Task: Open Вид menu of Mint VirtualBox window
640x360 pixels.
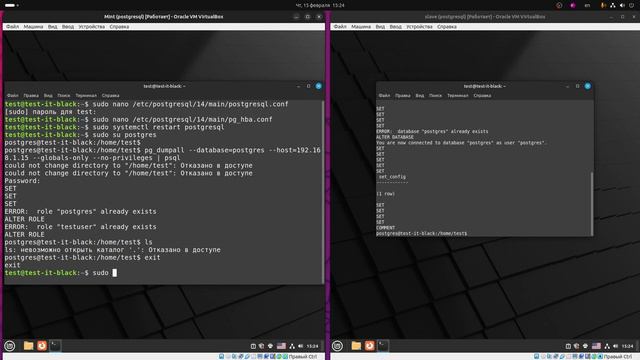Action: [53, 27]
